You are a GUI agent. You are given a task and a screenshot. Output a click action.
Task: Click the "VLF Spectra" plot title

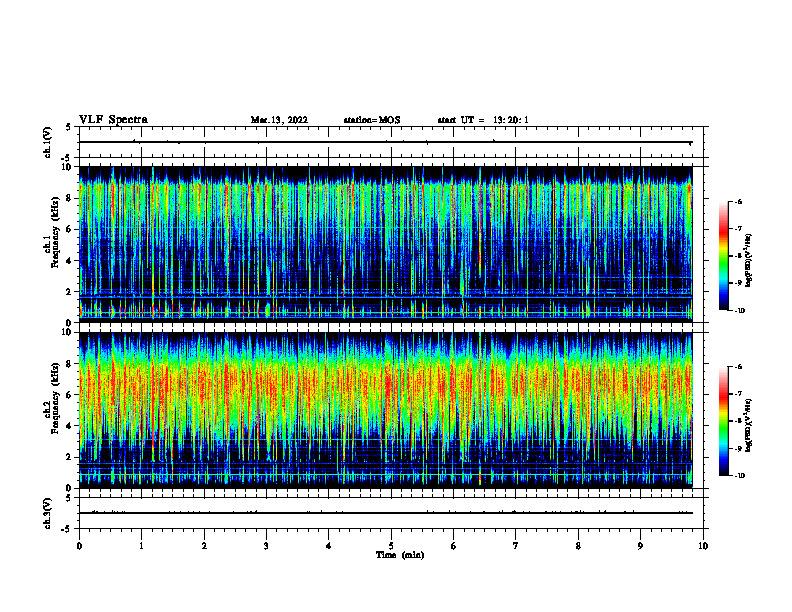[x=113, y=119]
